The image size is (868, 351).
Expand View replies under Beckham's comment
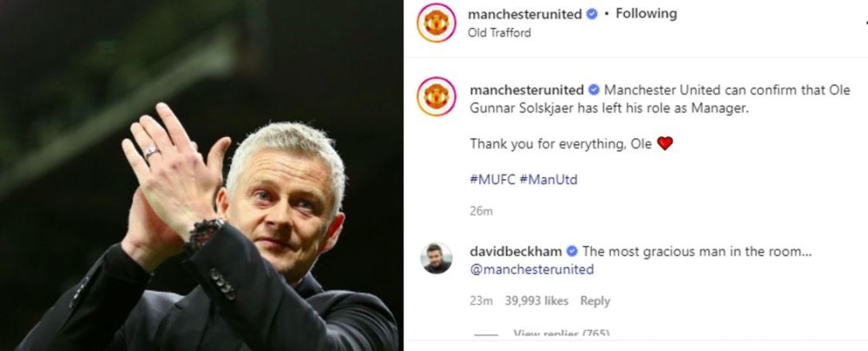coord(561,334)
